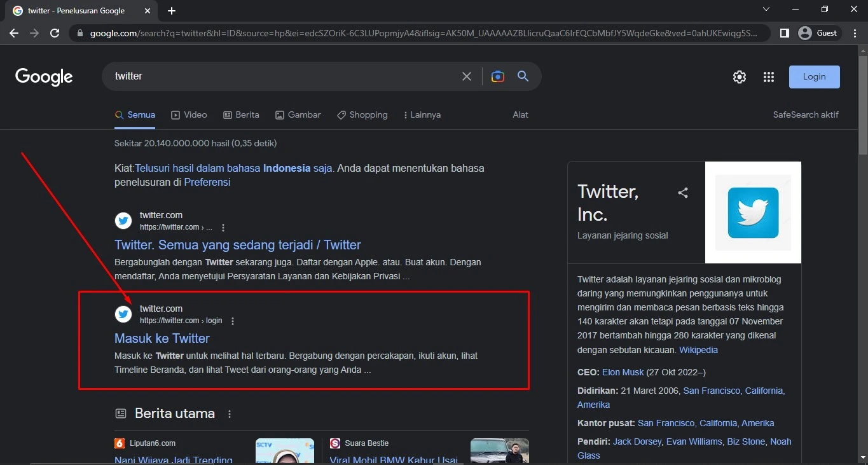Click Twitter favicon of first result
This screenshot has height=465, width=868.
coord(123,221)
